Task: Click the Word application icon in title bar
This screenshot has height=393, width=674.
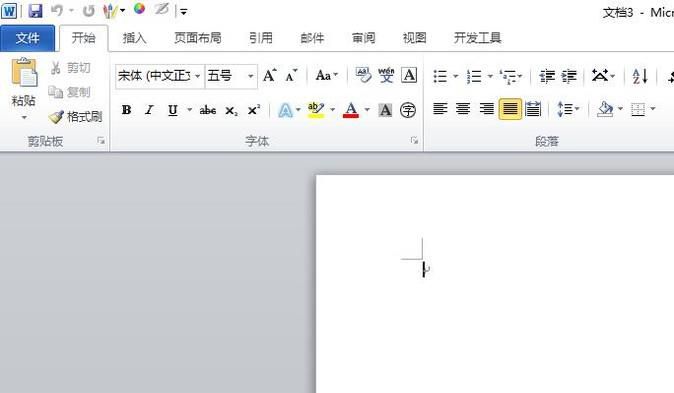Action: coord(9,11)
